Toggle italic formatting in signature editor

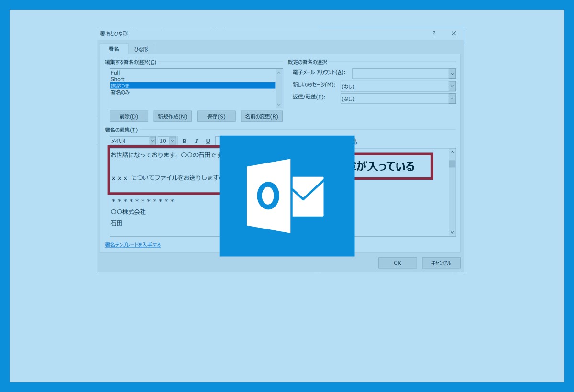(196, 141)
